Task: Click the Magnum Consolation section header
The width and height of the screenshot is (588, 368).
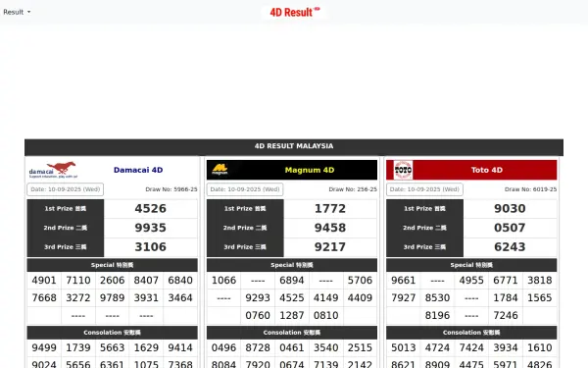Action: coord(292,333)
